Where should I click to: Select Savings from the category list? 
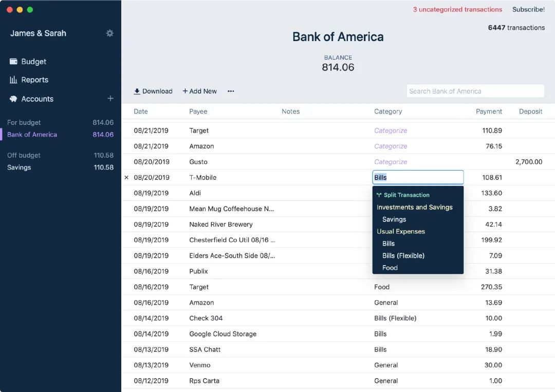point(394,219)
